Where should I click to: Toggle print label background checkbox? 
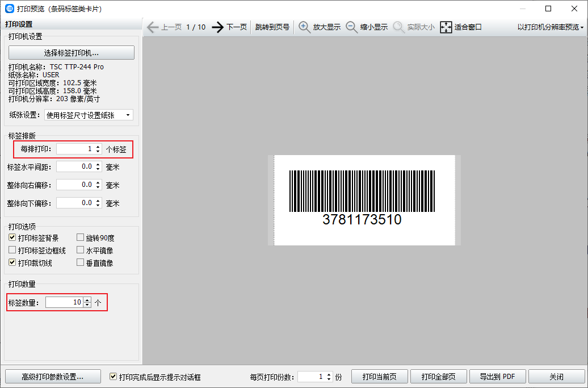12,237
